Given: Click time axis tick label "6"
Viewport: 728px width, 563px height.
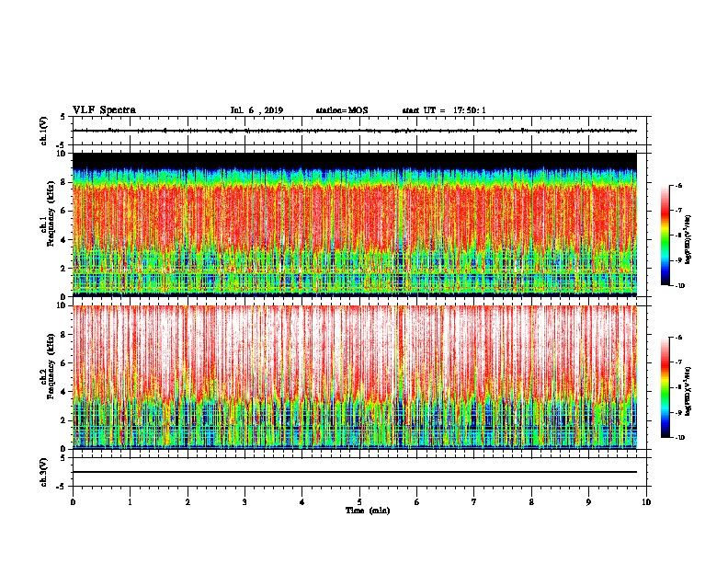Looking at the screenshot, I should [x=417, y=501].
